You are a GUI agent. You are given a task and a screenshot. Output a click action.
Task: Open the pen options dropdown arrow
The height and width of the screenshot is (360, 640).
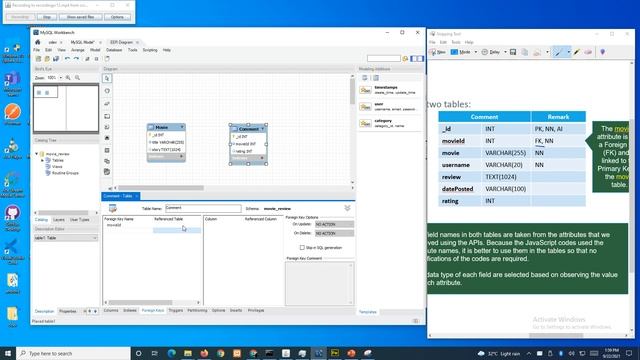click(568, 52)
